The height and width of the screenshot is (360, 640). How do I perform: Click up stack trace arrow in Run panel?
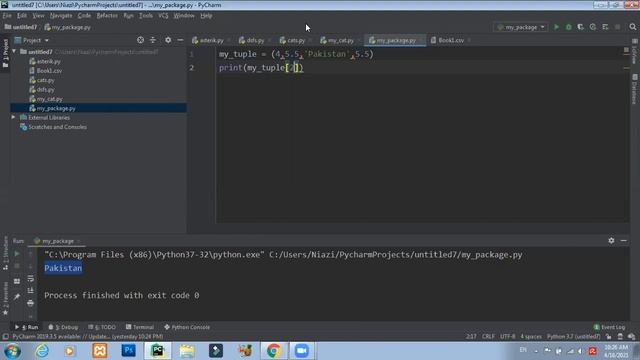click(x=31, y=254)
